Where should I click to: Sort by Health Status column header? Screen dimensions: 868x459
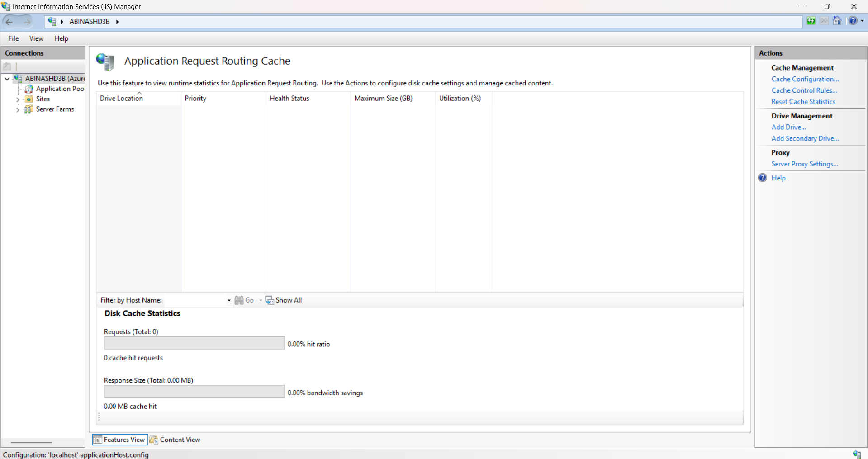[308, 99]
